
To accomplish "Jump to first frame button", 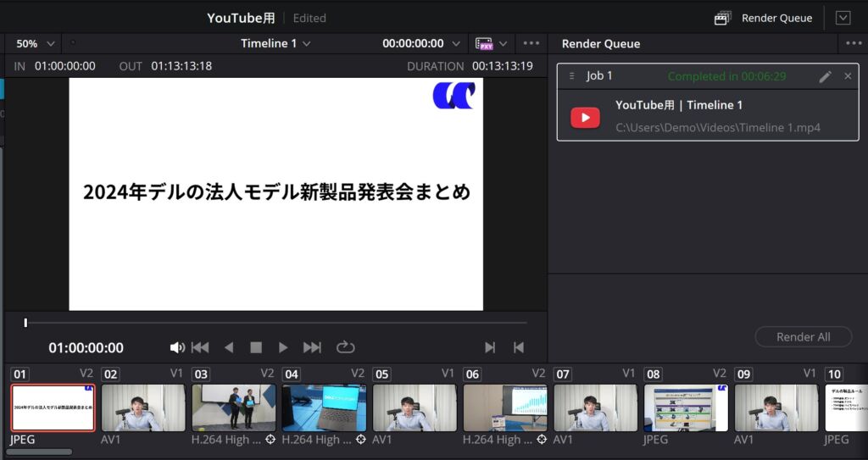I will tap(200, 347).
